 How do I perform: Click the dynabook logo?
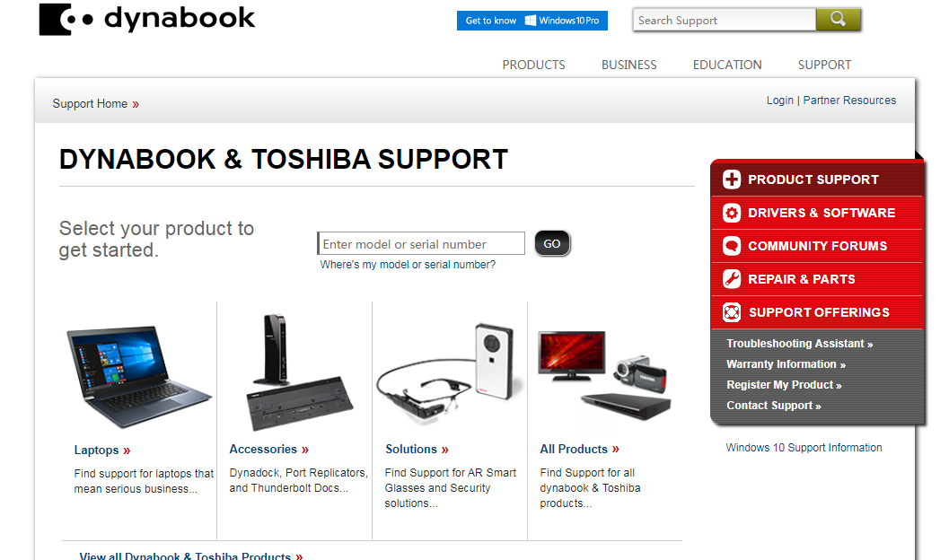(x=147, y=20)
